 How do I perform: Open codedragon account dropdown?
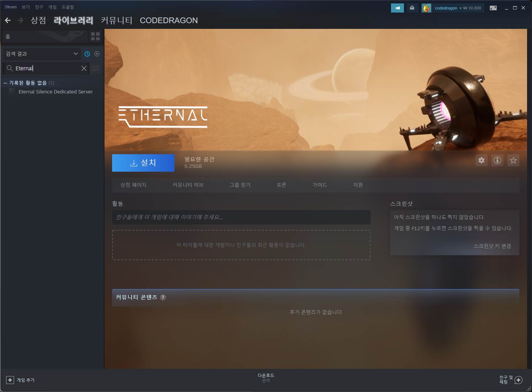(x=448, y=8)
